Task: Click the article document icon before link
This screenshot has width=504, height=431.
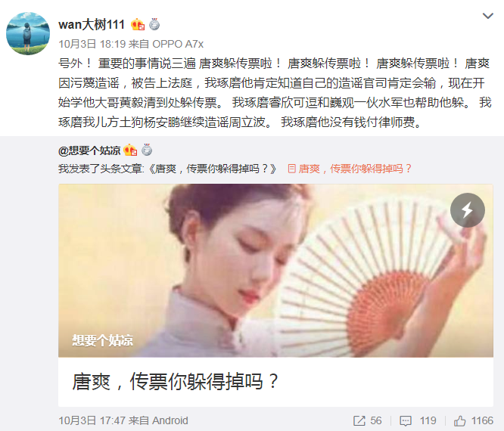Action: click(291, 169)
